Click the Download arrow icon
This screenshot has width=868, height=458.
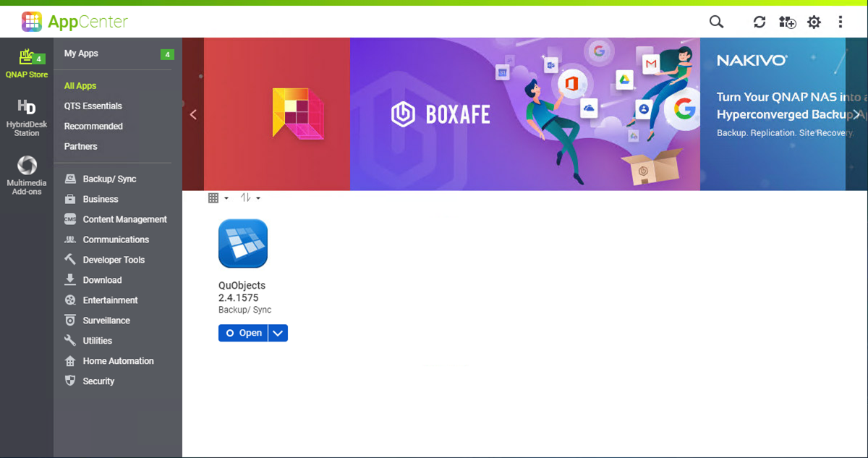point(70,280)
